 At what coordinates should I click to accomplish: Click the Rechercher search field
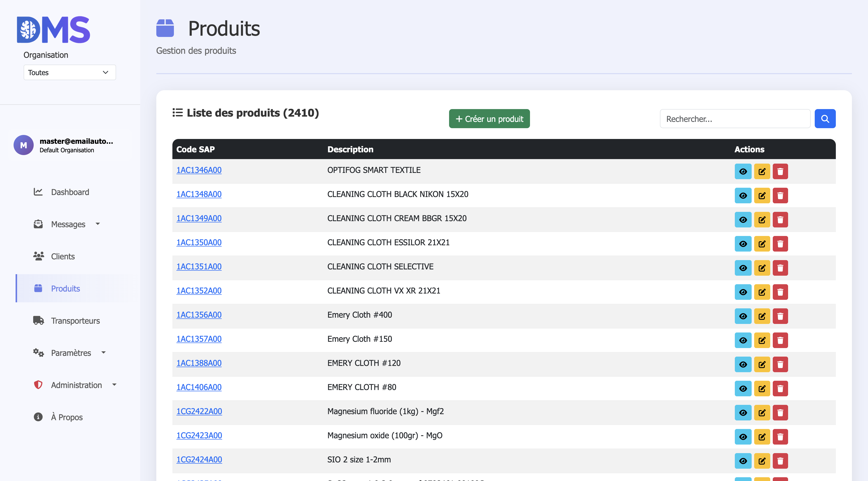tap(735, 119)
